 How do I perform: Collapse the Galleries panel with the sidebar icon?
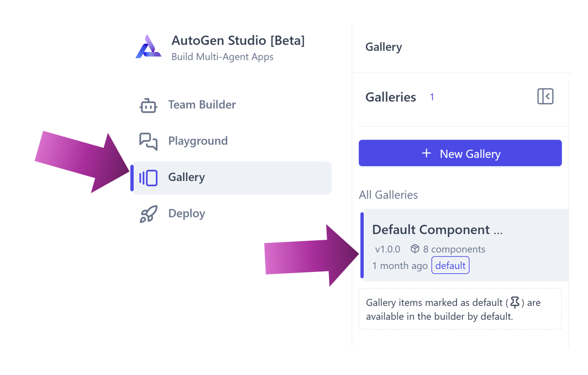pyautogui.click(x=545, y=96)
